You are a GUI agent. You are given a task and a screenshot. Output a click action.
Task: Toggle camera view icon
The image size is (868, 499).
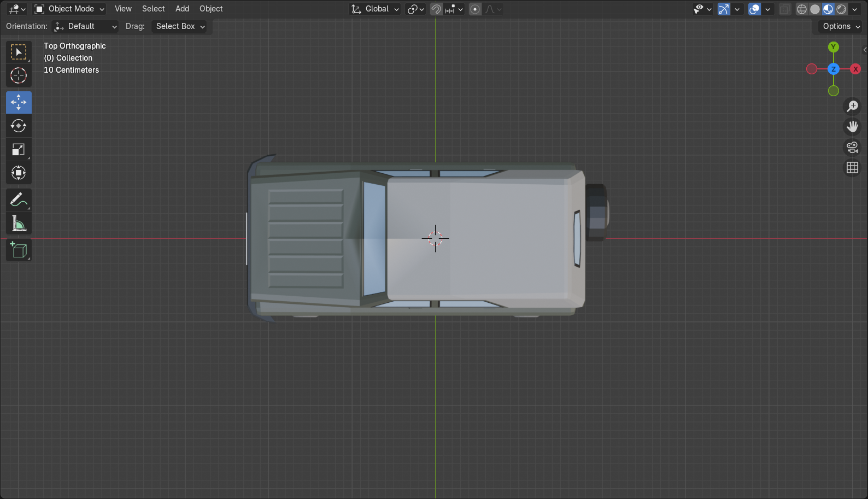[x=852, y=147]
